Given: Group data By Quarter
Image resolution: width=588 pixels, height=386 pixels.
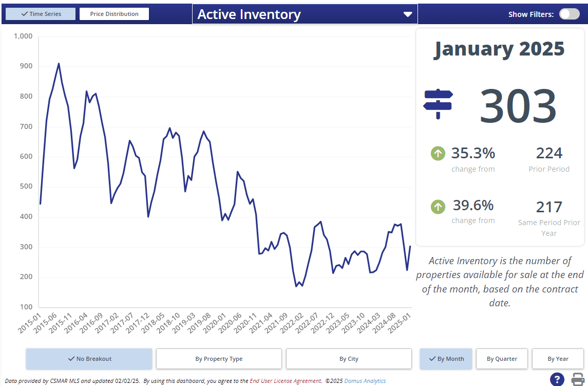Looking at the screenshot, I should 502,359.
